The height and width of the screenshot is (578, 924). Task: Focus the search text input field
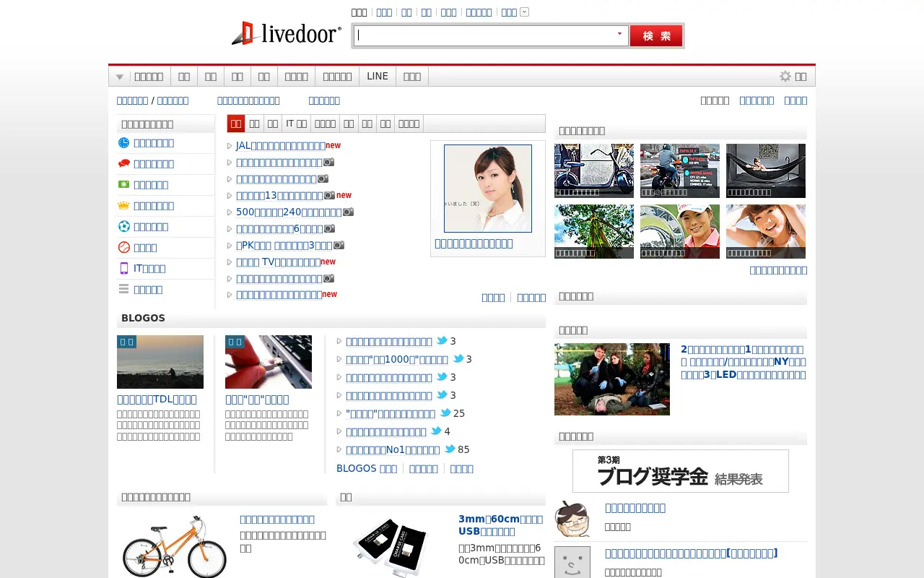pyautogui.click(x=490, y=35)
